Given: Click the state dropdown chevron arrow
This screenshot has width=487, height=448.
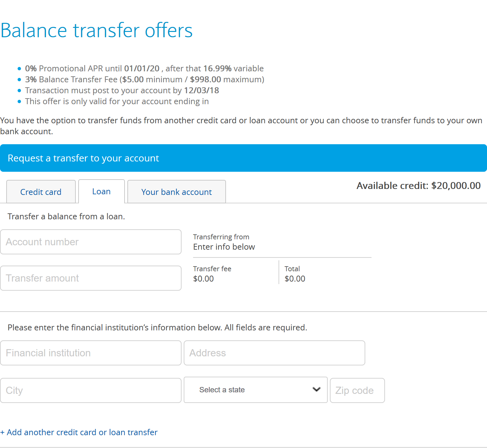Looking at the screenshot, I should (317, 389).
